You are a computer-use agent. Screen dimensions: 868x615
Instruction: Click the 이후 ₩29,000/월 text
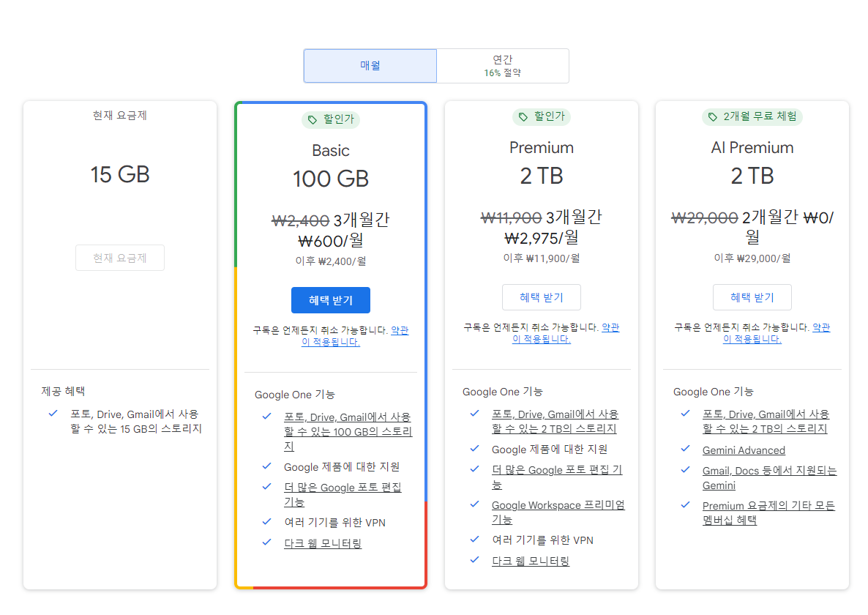(x=752, y=258)
